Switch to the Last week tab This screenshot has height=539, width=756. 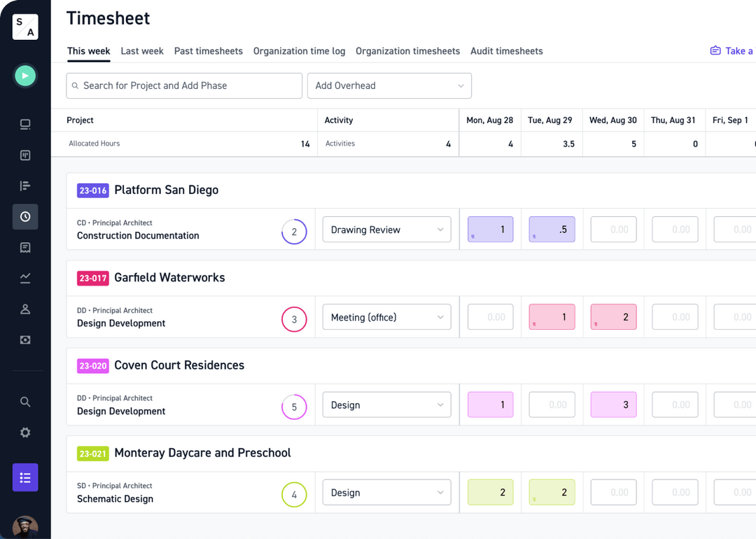[x=142, y=51]
